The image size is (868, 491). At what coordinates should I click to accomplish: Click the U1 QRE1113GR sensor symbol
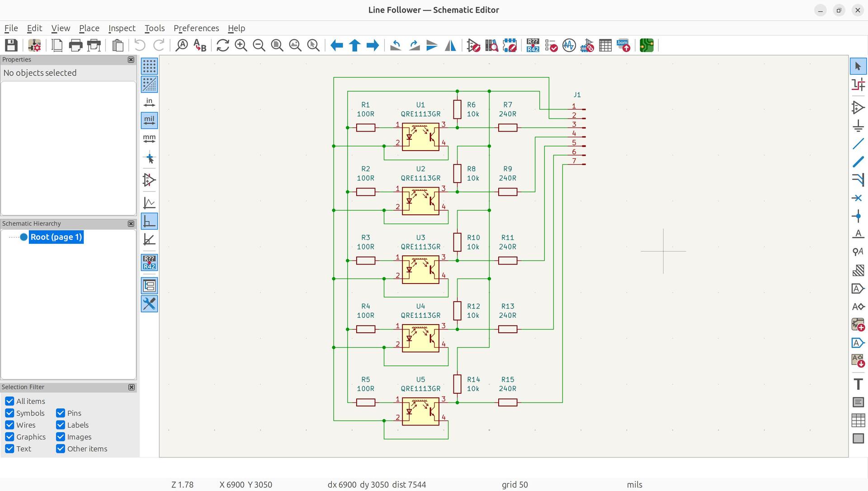pyautogui.click(x=420, y=137)
